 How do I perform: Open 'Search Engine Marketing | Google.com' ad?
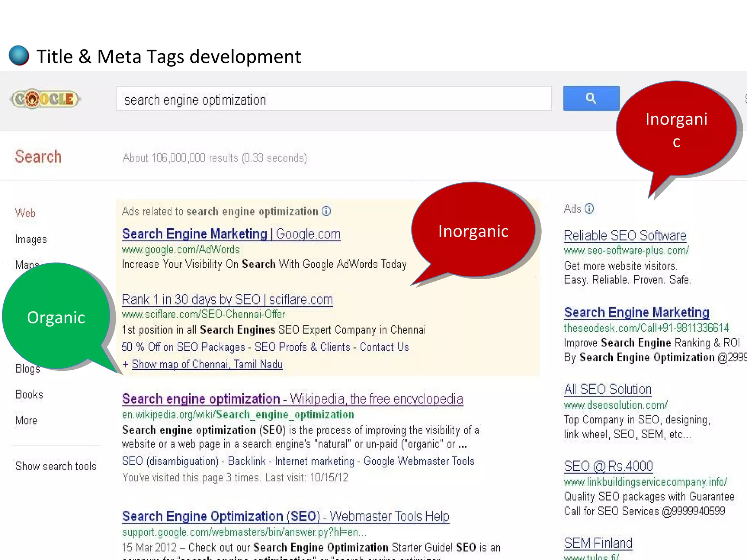point(231,234)
